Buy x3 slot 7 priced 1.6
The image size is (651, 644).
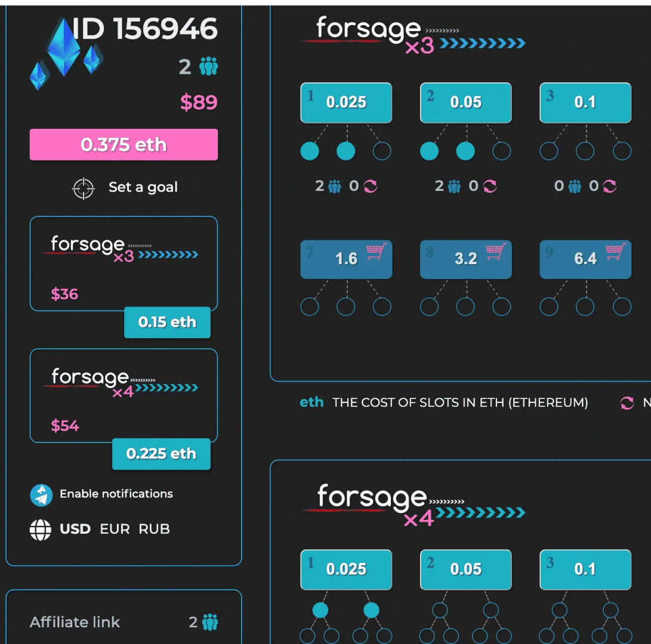click(346, 259)
